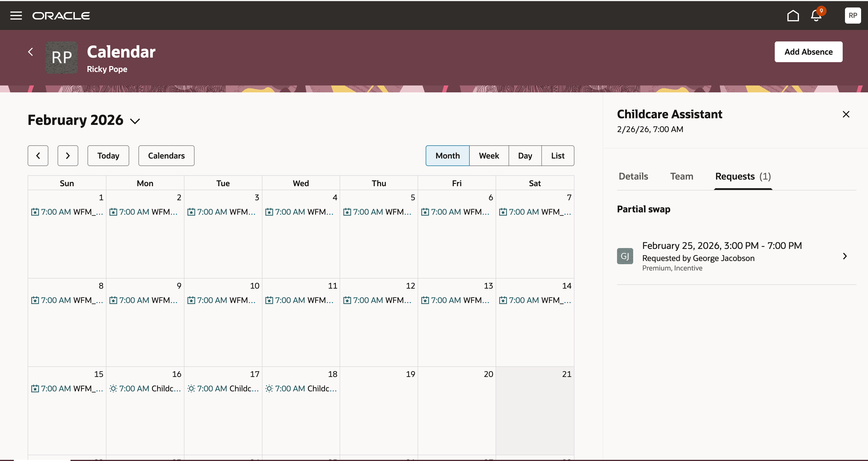Switch to the Team tab
This screenshot has width=868, height=461.
[681, 176]
